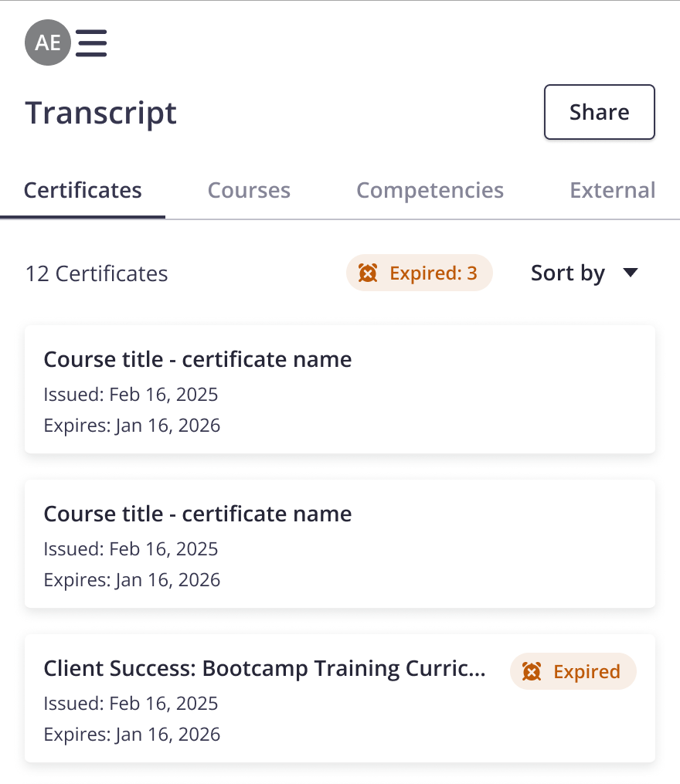Select the External tab
The image size is (680, 784).
click(x=612, y=191)
